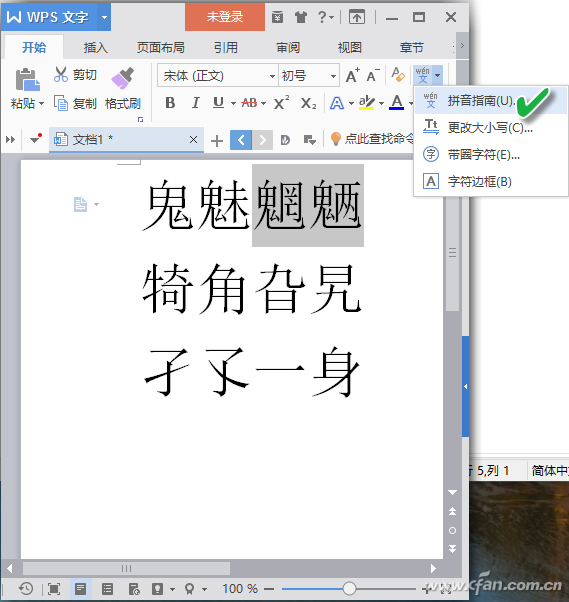Screen dimensions: 569x602
Task: Toggle strikethrough AB formatting
Action: 250,103
